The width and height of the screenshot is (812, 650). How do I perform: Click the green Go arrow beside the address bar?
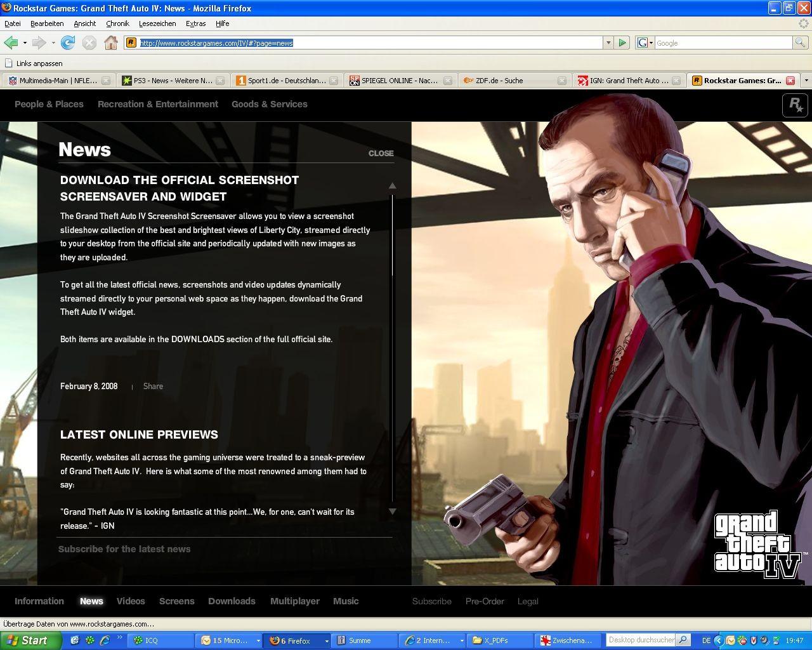coord(622,43)
